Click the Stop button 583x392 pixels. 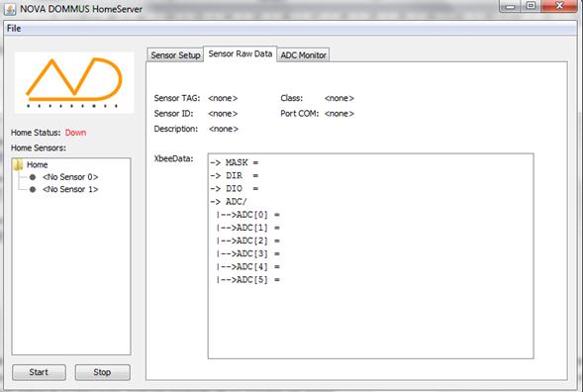coord(102,372)
